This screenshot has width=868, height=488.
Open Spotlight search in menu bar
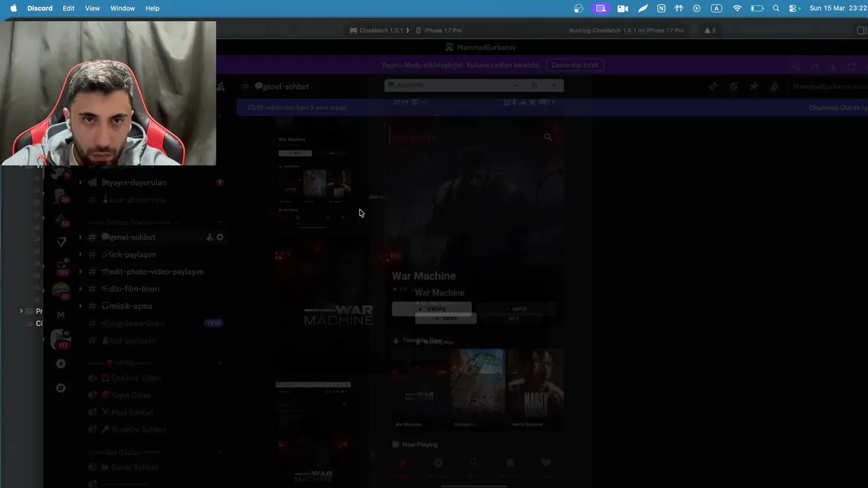point(776,8)
